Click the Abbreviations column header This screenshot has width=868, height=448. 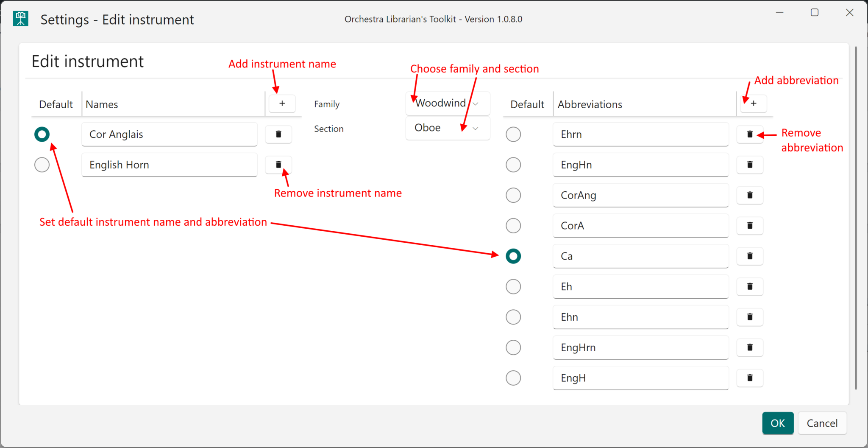pyautogui.click(x=645, y=104)
